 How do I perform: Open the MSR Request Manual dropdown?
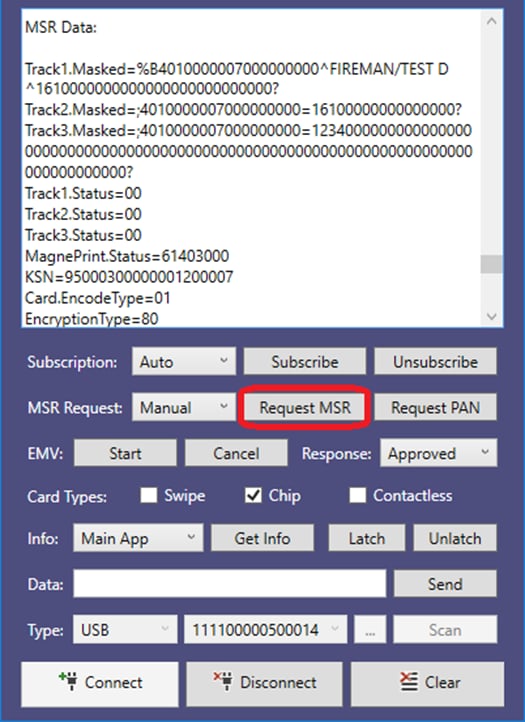(184, 407)
